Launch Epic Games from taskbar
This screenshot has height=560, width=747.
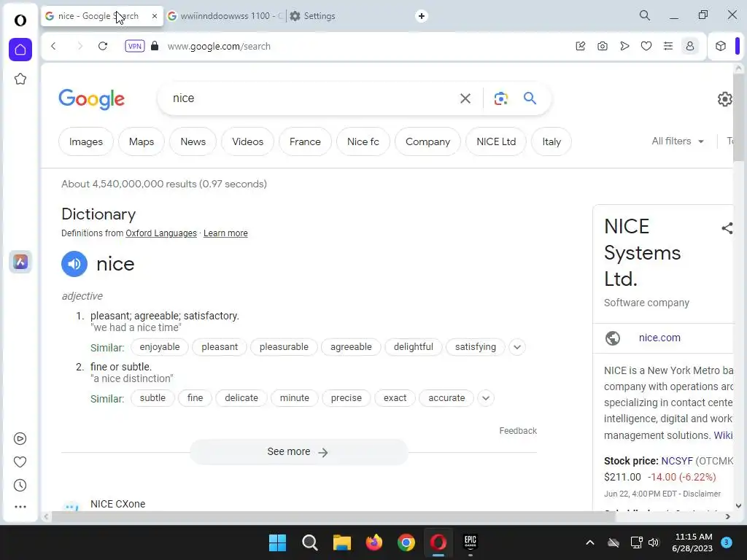(x=471, y=542)
